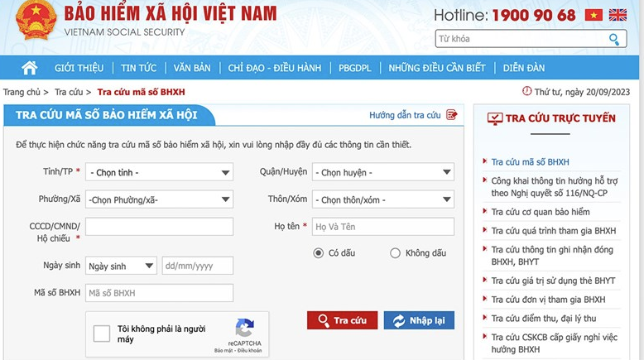Select the 'Không dấu' radio option
644x360 pixels.
click(x=395, y=253)
